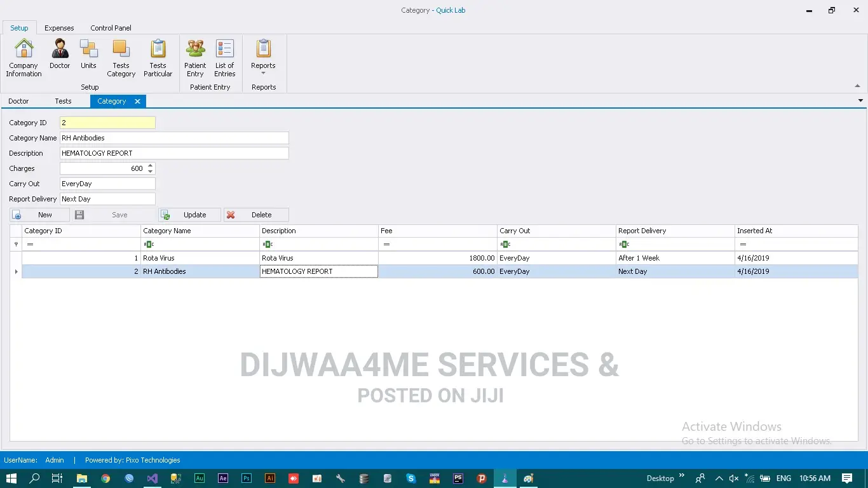Click the Next Day grid cell

pyautogui.click(x=675, y=271)
